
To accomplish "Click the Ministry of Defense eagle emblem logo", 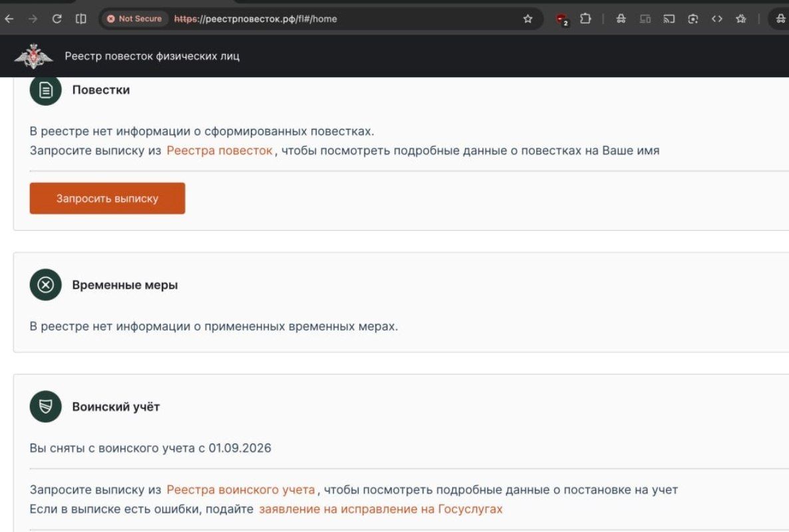I will coord(33,56).
